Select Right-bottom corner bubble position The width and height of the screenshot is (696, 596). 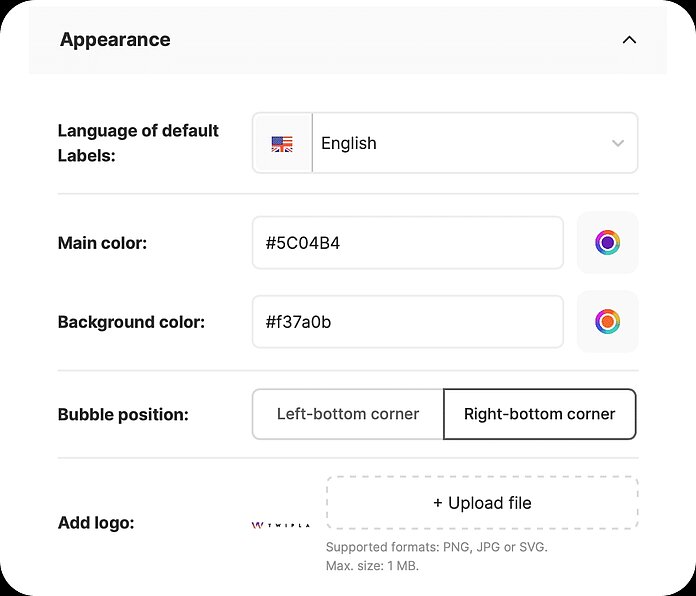[539, 414]
